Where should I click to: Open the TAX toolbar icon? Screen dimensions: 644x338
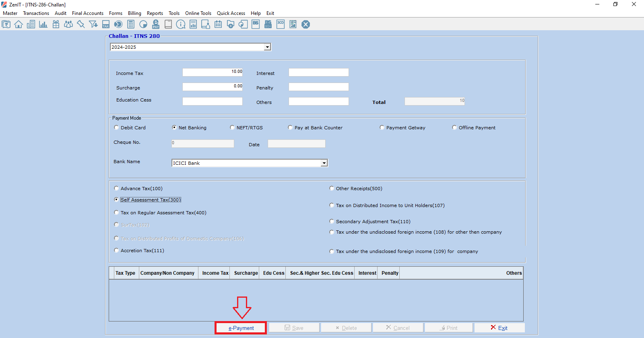pos(106,24)
